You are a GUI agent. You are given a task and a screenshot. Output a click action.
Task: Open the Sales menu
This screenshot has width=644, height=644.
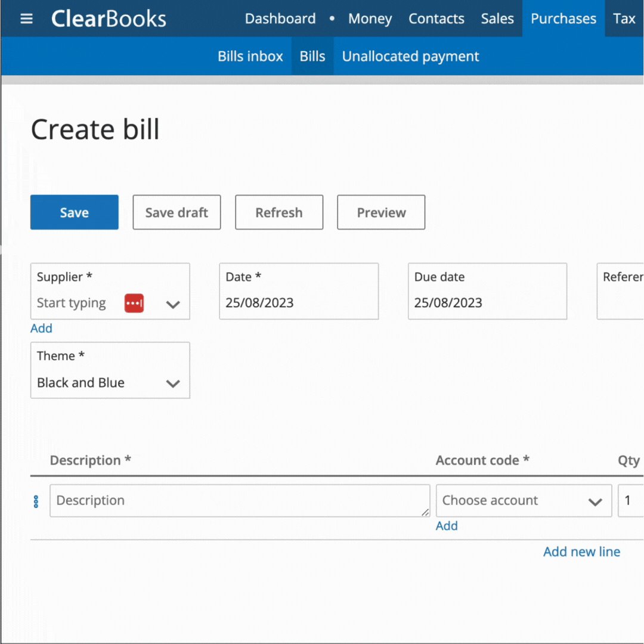coord(497,18)
